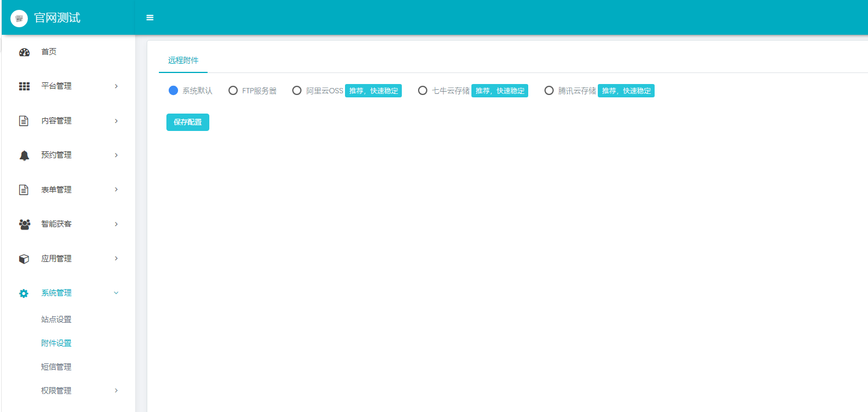The image size is (868, 412).
Task: Switch to the 远程附件 tab
Action: click(183, 60)
